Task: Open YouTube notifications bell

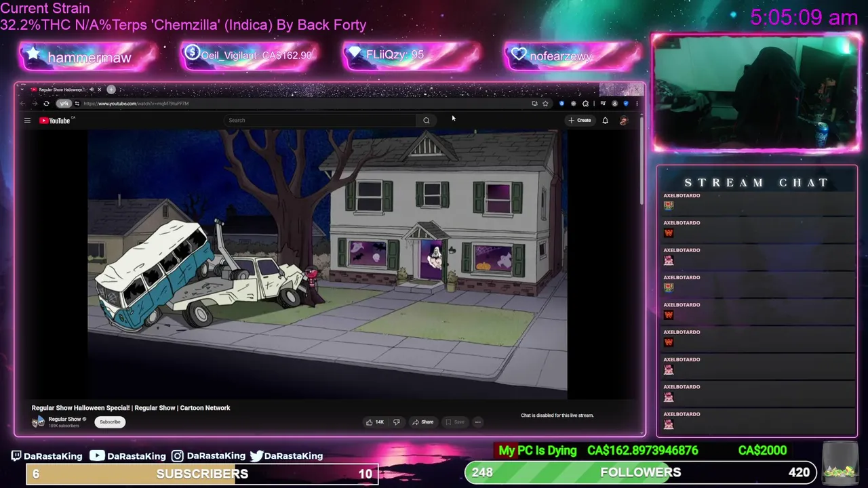Action: (x=605, y=120)
